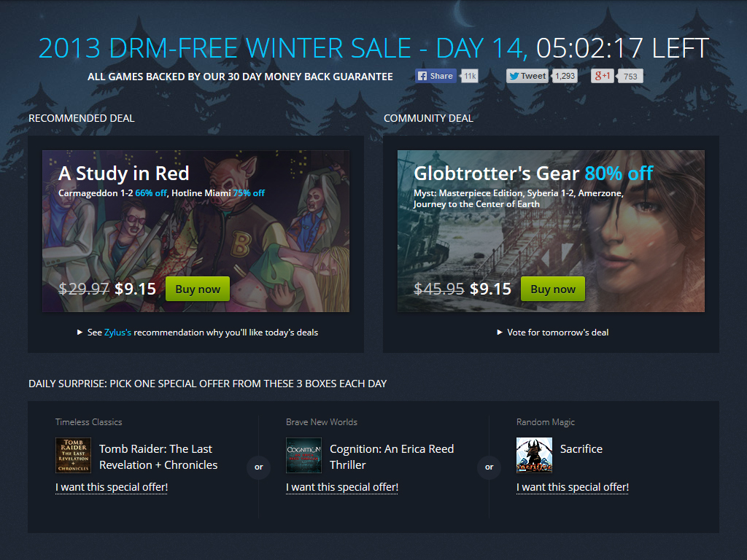
Task: Open the Sacrifice game cover thumbnail
Action: [x=534, y=455]
